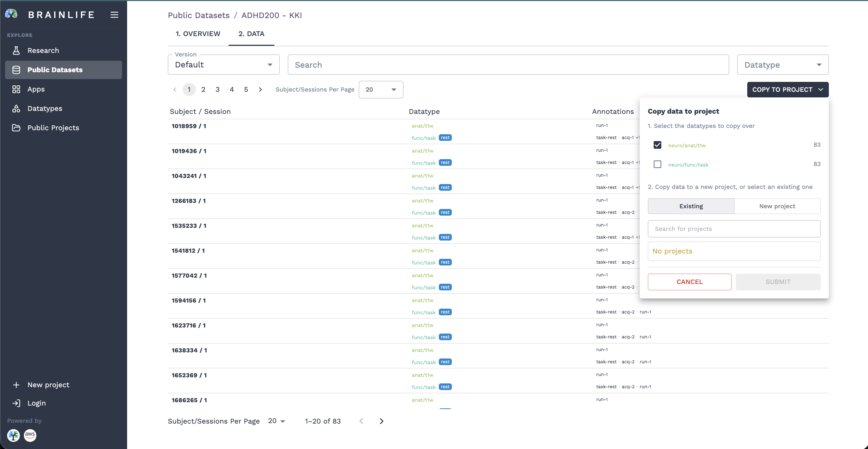Click the SUBMIT button
The width and height of the screenshot is (868, 449).
click(x=778, y=282)
